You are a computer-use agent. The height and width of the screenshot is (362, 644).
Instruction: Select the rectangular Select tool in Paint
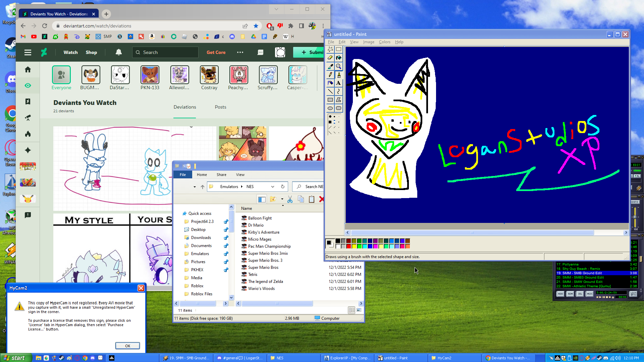(x=339, y=49)
